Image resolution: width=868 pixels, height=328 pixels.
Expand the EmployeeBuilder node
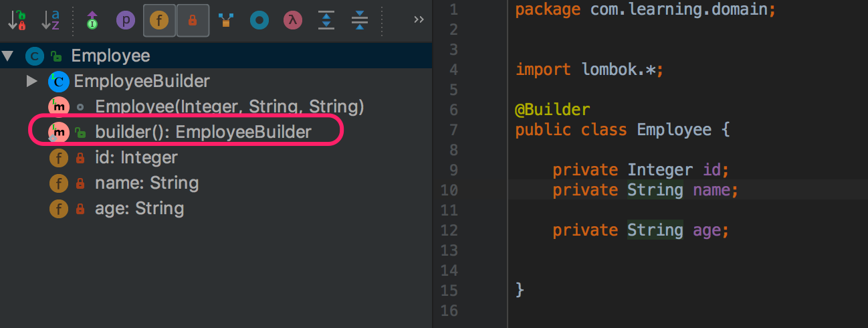pos(31,82)
